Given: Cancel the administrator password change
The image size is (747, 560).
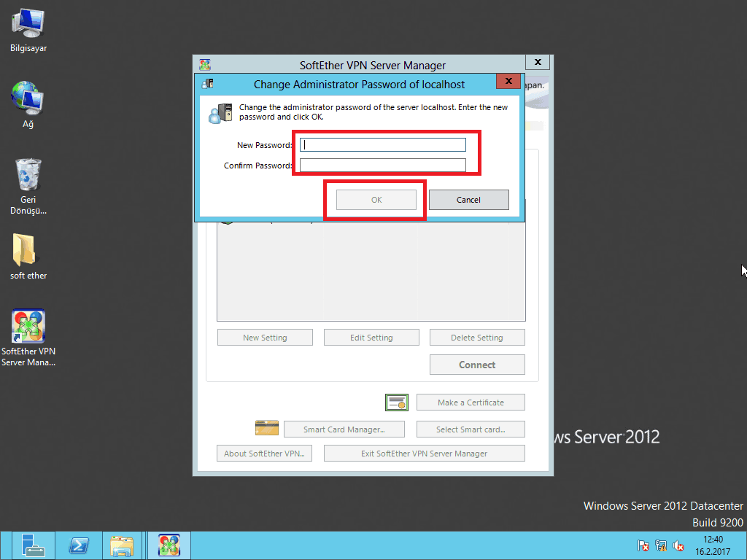Looking at the screenshot, I should 468,200.
